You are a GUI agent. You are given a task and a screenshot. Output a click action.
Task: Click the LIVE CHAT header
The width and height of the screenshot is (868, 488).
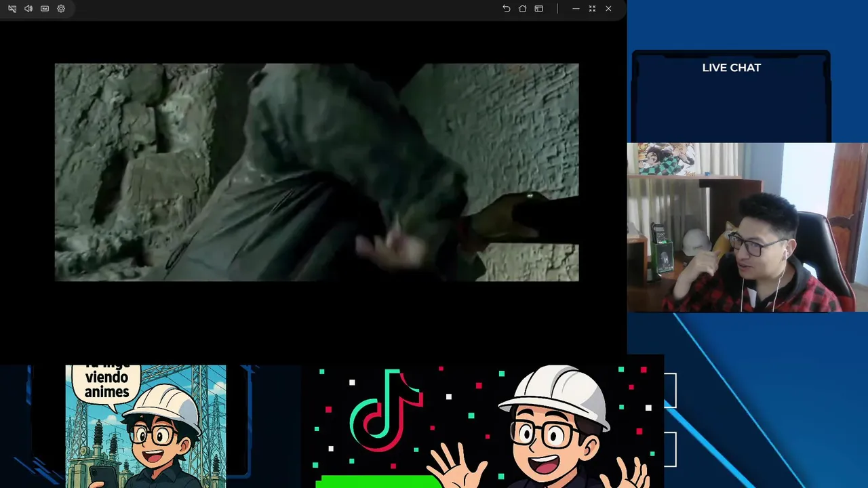coord(731,68)
